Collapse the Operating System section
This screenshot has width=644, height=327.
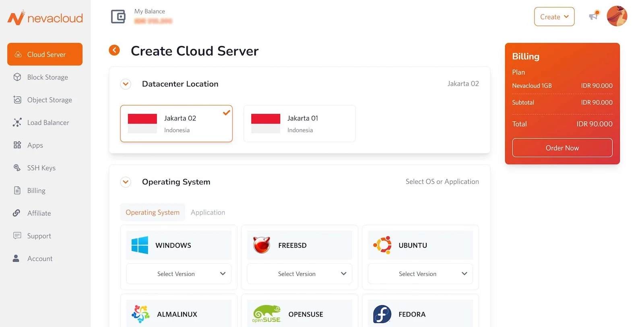coord(126,182)
